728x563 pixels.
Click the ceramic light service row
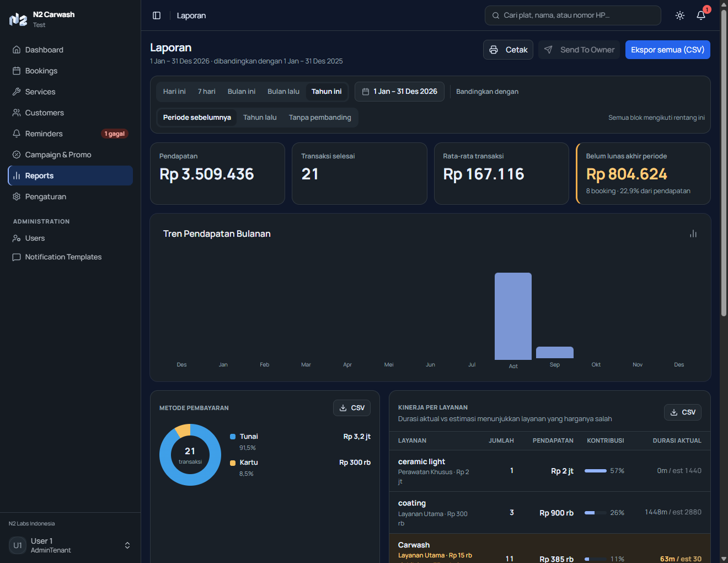coord(550,471)
